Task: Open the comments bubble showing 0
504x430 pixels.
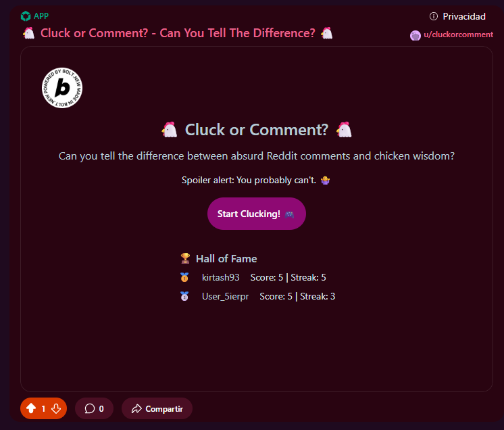Action: (94, 408)
